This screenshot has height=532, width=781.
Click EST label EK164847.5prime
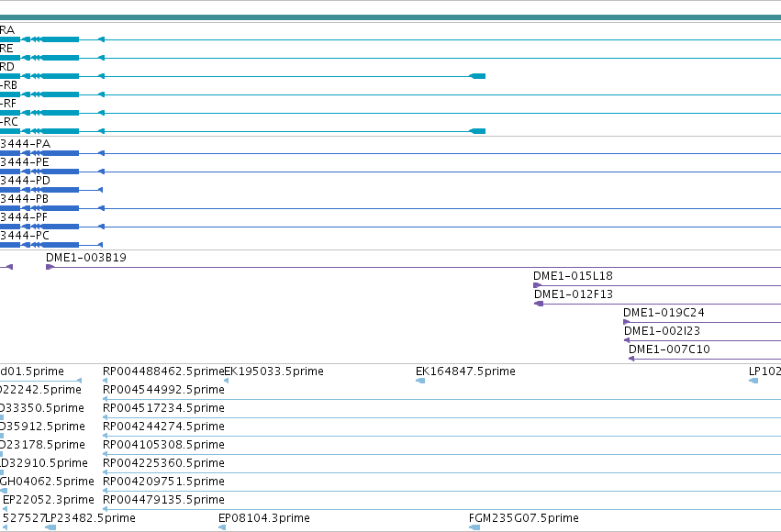point(465,371)
